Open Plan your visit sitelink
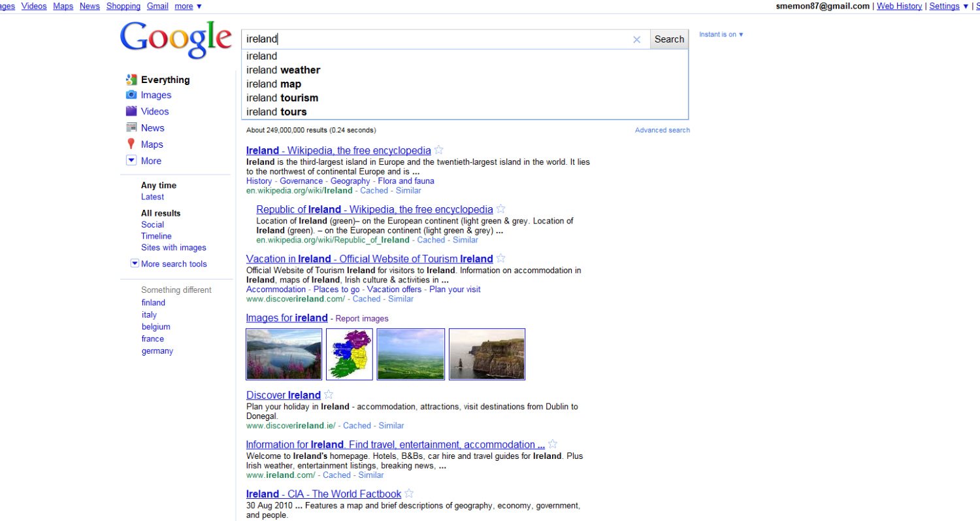This screenshot has width=980, height=521. pos(455,290)
